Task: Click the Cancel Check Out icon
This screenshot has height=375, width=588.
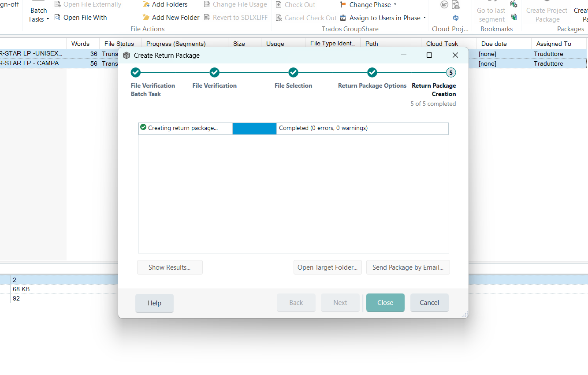Action: pyautogui.click(x=279, y=18)
